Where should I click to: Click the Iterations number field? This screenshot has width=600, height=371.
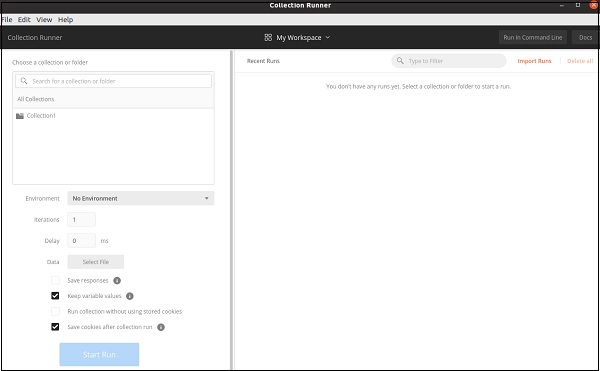click(82, 220)
